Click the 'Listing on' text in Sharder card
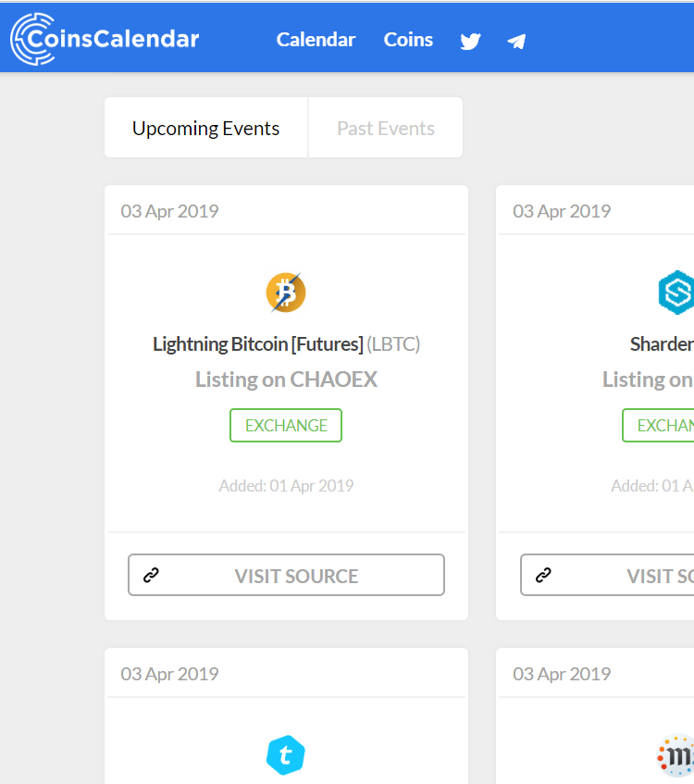The height and width of the screenshot is (784, 694). pyautogui.click(x=648, y=380)
